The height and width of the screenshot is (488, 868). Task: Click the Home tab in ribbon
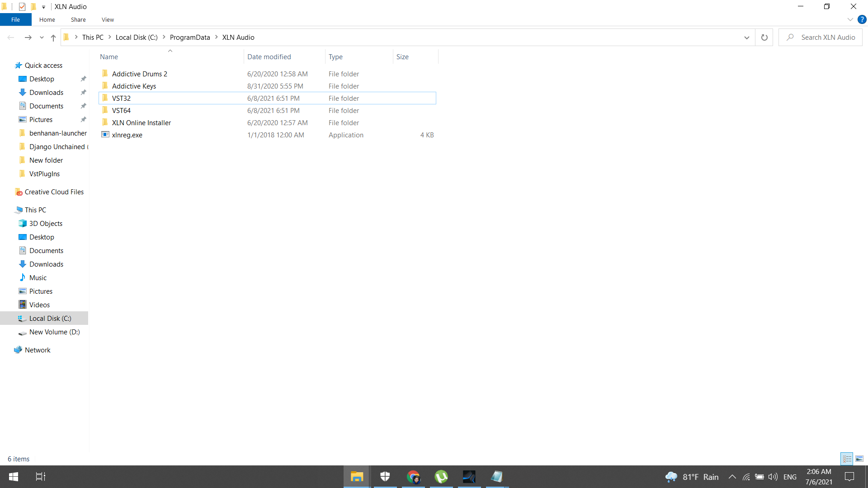47,20
